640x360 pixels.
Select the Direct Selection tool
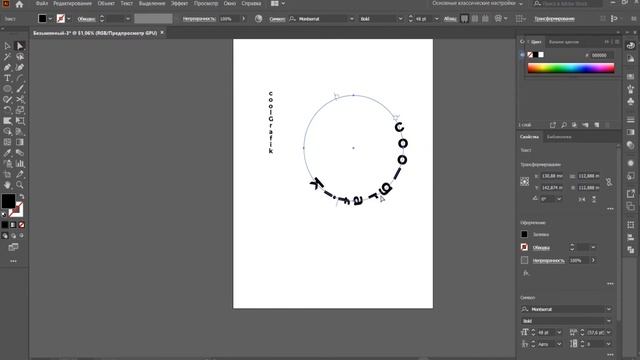pos(20,46)
